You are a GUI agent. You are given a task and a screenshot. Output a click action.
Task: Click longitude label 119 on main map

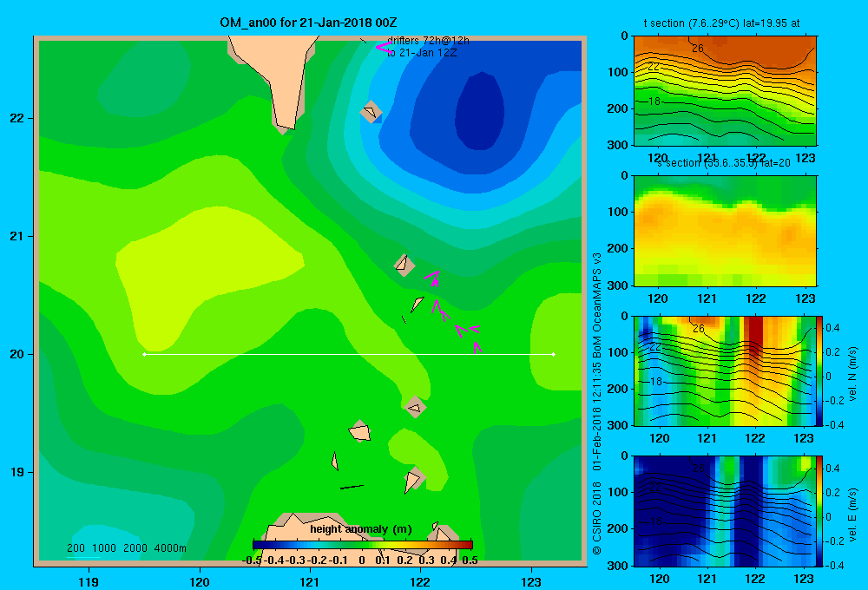click(89, 581)
